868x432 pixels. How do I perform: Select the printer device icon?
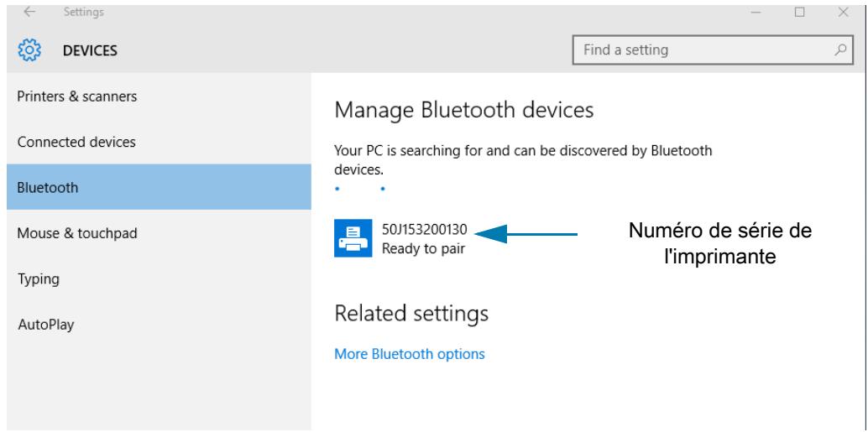pyautogui.click(x=353, y=238)
